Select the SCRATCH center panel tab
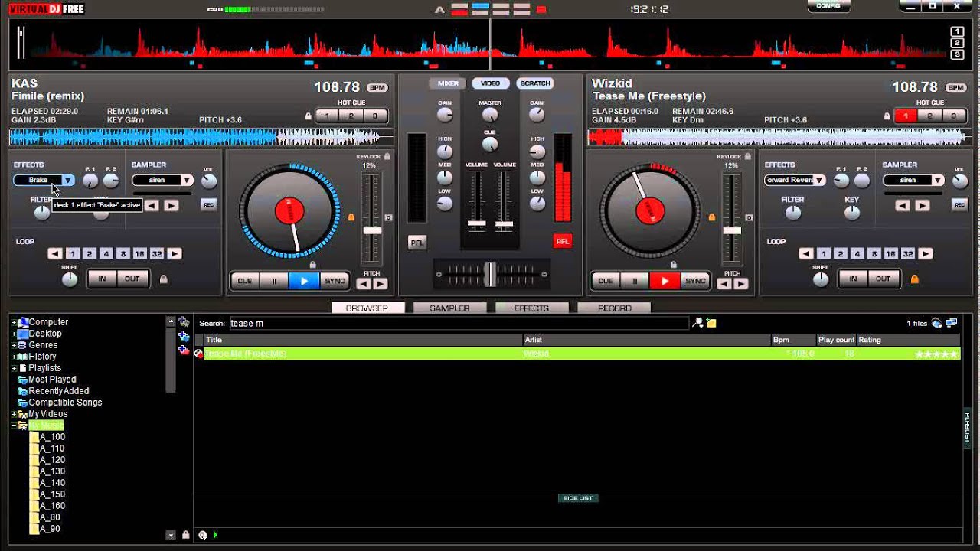Screen dimensions: 980x551 pyautogui.click(x=535, y=83)
